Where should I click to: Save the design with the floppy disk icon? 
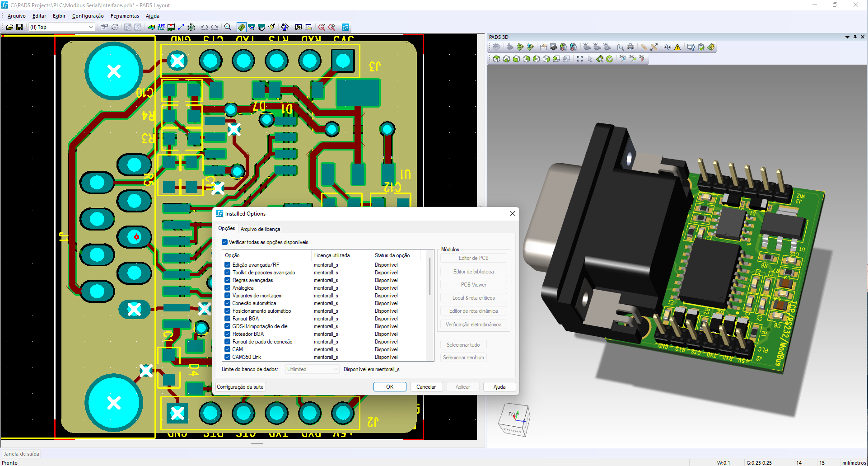pyautogui.click(x=19, y=27)
